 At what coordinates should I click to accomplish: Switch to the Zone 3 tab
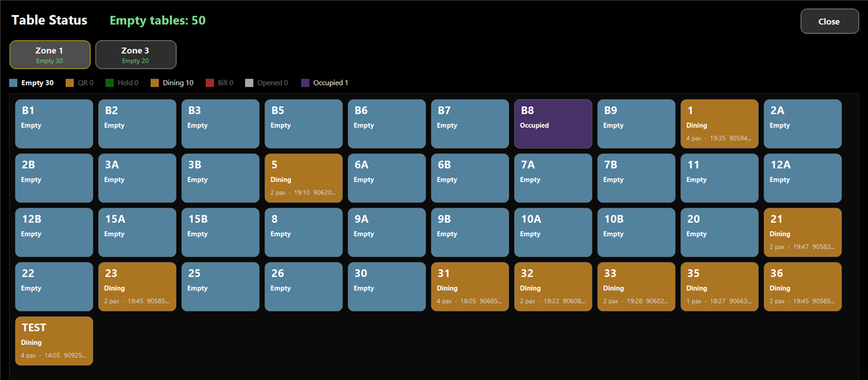coord(136,54)
